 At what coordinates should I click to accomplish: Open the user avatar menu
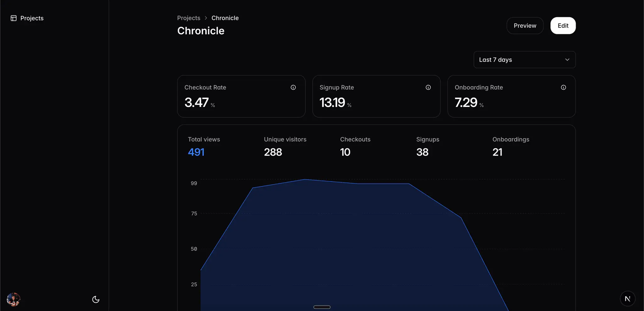coord(14,299)
